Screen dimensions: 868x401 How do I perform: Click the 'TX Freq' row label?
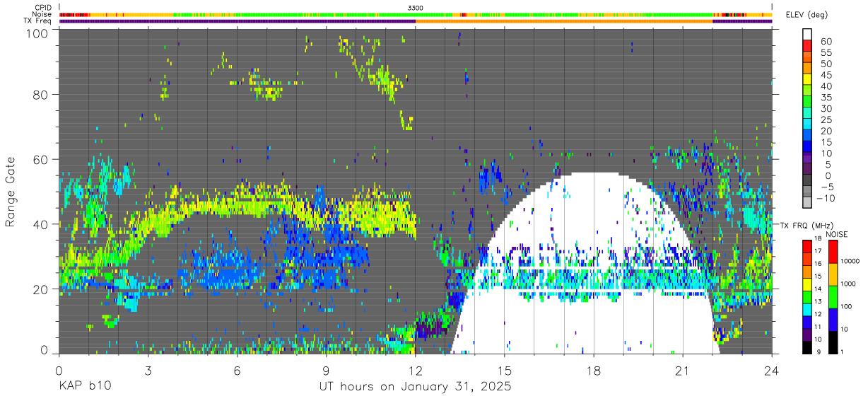pyautogui.click(x=37, y=21)
